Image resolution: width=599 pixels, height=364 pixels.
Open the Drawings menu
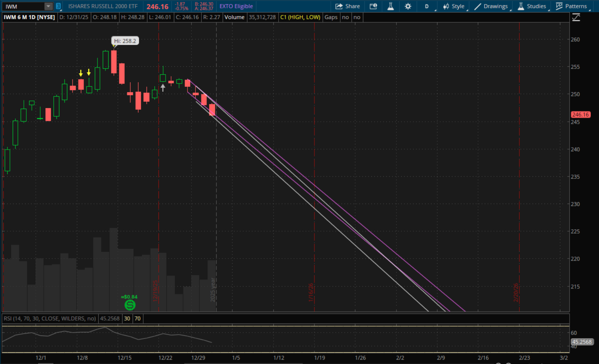click(491, 6)
